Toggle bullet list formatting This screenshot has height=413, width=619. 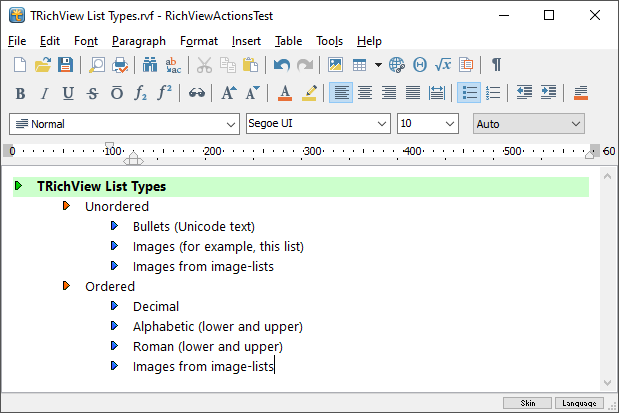coord(468,93)
